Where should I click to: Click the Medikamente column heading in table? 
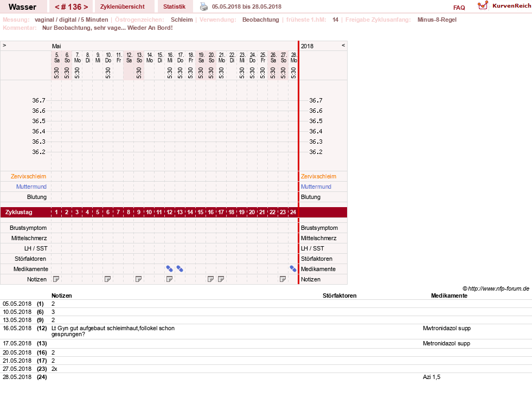(449, 296)
